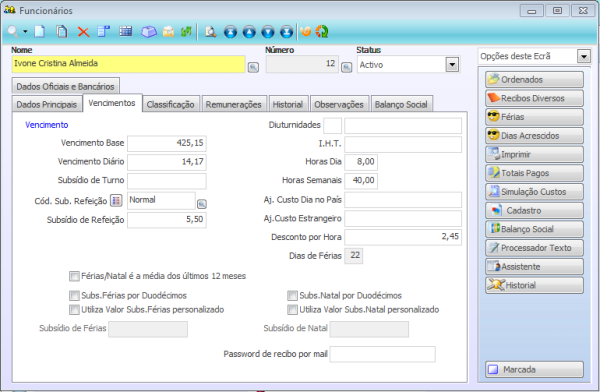
Task: Click the Vencimento Diário field 14,17
Action: coord(167,162)
